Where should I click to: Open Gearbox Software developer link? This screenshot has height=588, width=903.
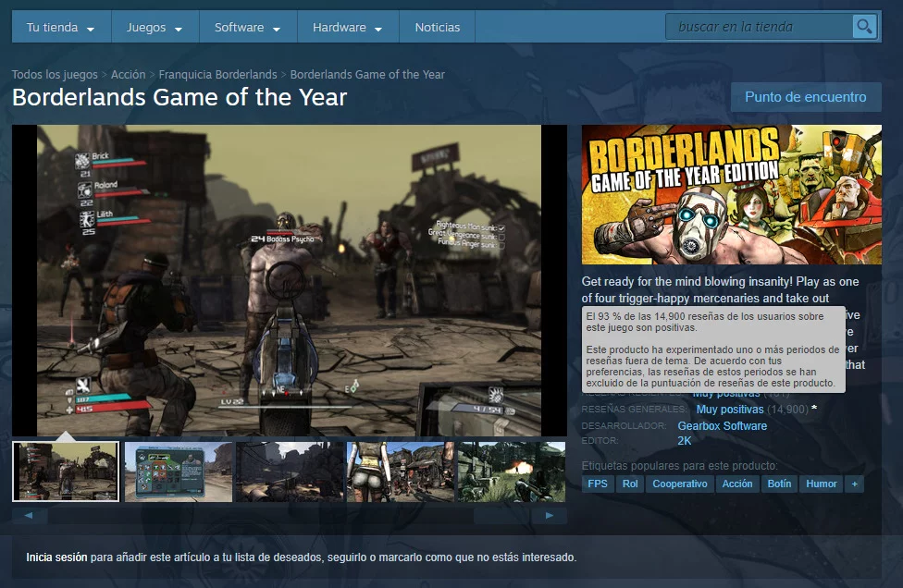coord(723,426)
